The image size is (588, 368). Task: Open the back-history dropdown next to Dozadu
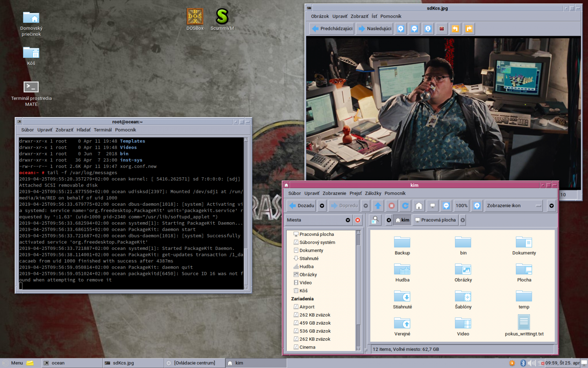point(322,206)
